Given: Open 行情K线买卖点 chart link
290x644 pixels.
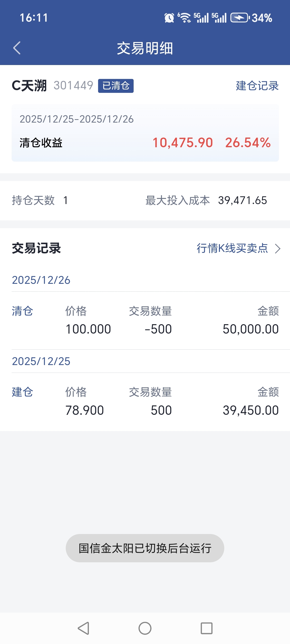Looking at the screenshot, I should tap(232, 248).
